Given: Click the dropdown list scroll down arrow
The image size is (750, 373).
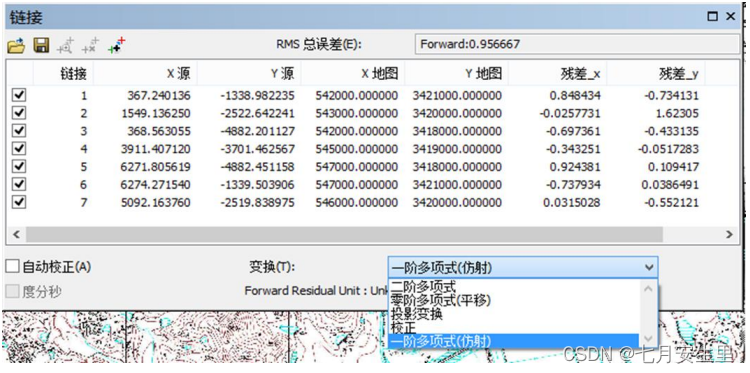Looking at the screenshot, I should (648, 338).
